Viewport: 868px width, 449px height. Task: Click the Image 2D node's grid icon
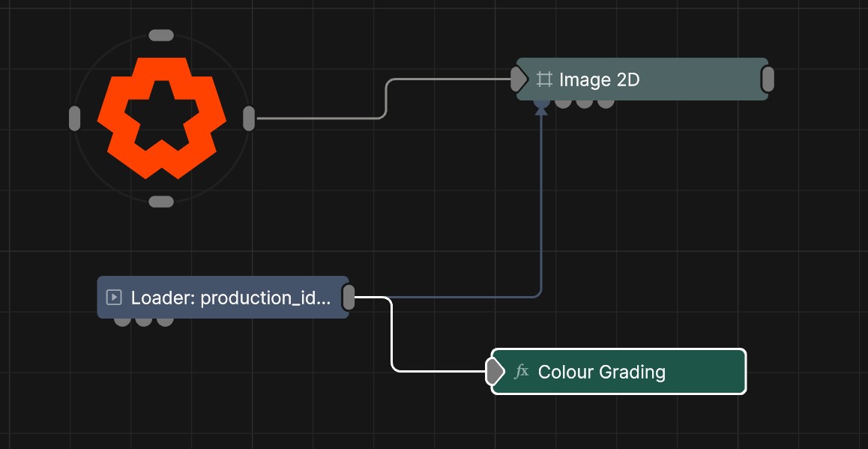pos(544,79)
